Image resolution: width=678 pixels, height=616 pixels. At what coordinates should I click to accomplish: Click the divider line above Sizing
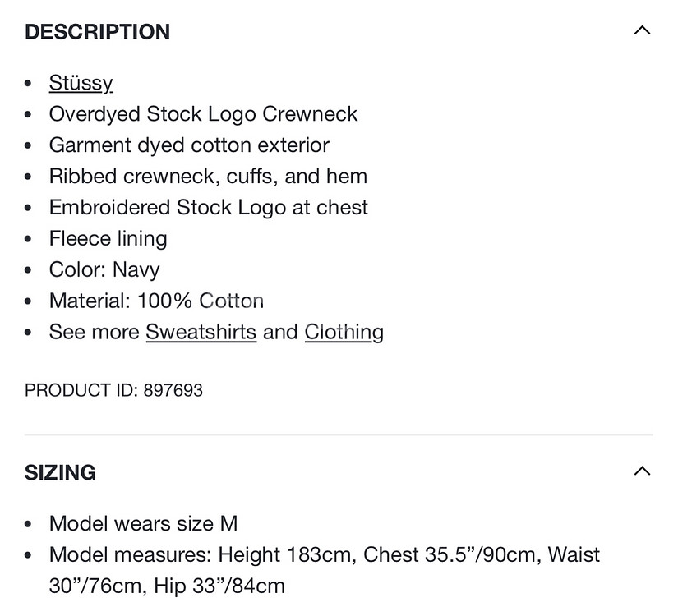[x=339, y=434]
